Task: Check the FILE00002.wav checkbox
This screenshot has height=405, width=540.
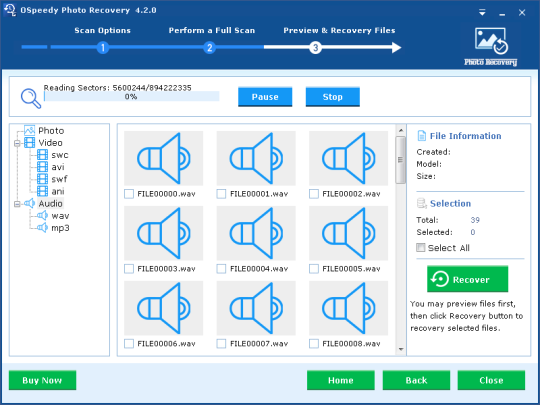Action: 314,194
